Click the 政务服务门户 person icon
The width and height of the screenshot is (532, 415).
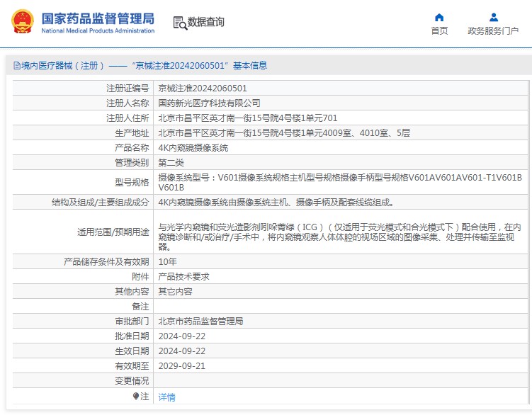click(493, 17)
